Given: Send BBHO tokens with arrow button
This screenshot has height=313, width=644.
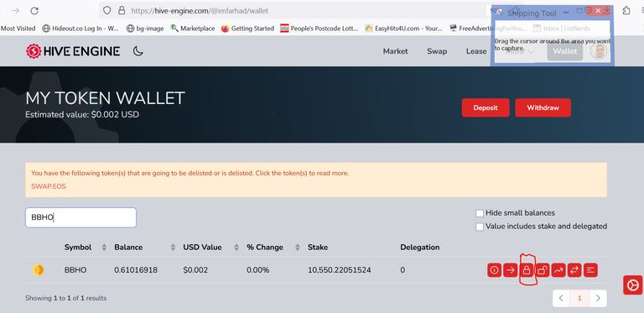Looking at the screenshot, I should (510, 270).
